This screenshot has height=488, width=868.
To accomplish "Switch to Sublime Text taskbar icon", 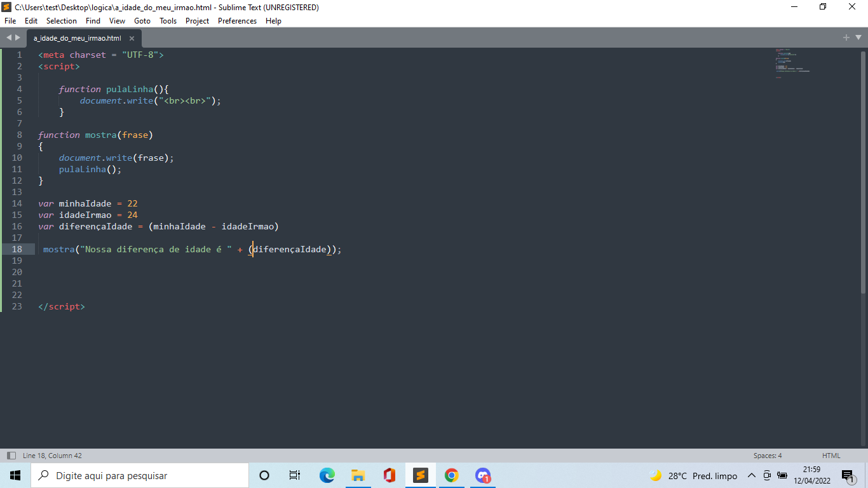I will 420,475.
